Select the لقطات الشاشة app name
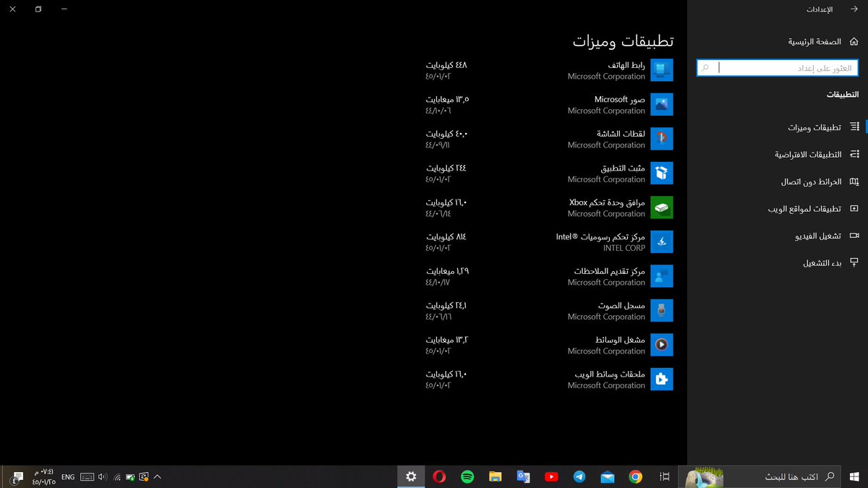The width and height of the screenshot is (868, 488). (621, 134)
